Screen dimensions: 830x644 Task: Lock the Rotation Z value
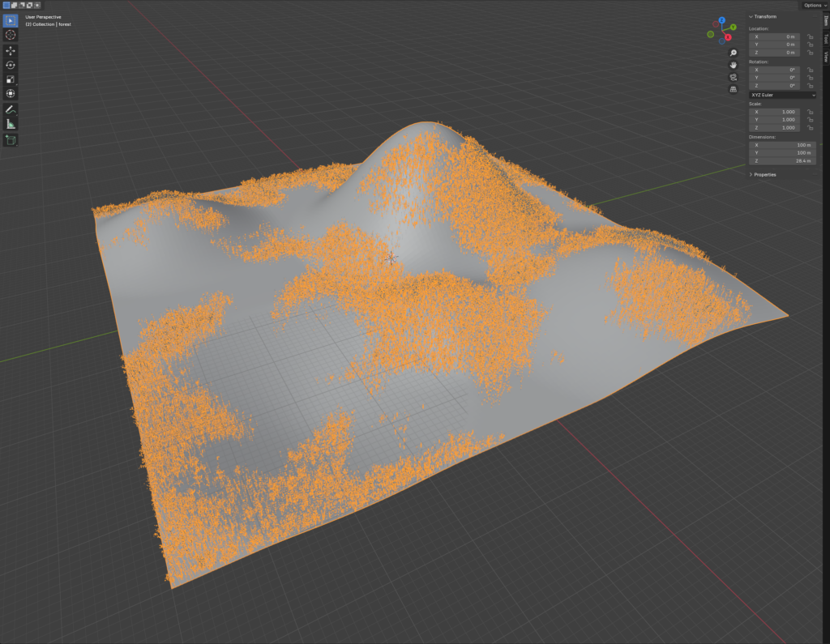[810, 86]
